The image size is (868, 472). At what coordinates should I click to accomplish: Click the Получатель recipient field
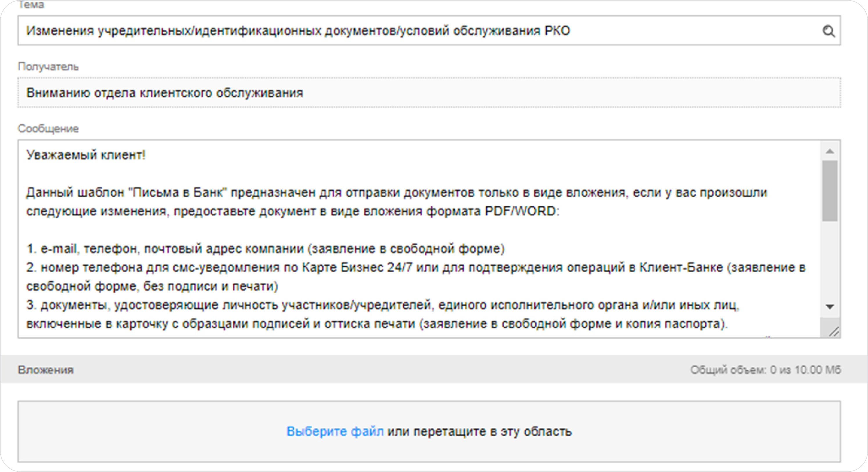(x=429, y=92)
